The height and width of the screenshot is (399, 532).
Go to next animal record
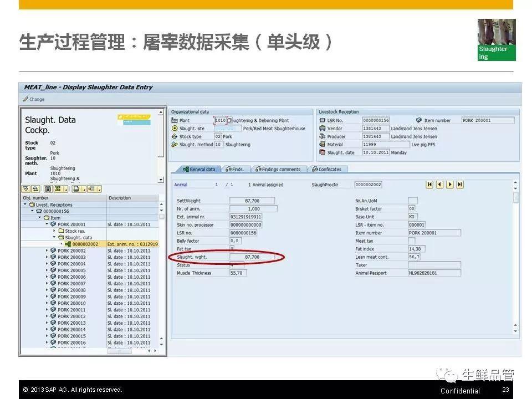(x=449, y=185)
